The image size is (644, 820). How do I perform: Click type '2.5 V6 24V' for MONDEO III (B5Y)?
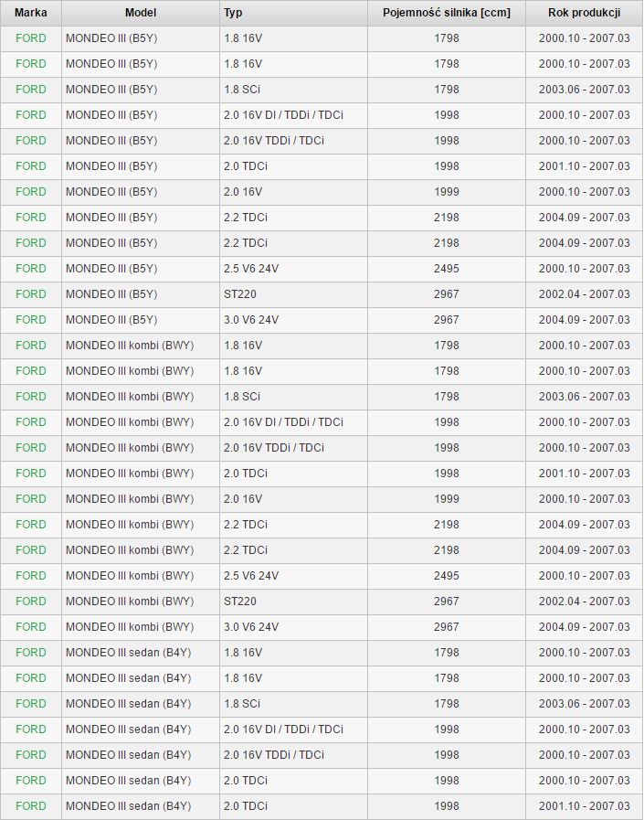251,268
